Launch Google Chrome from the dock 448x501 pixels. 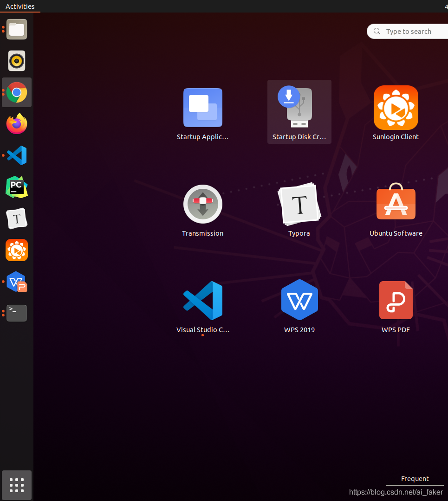click(x=17, y=92)
